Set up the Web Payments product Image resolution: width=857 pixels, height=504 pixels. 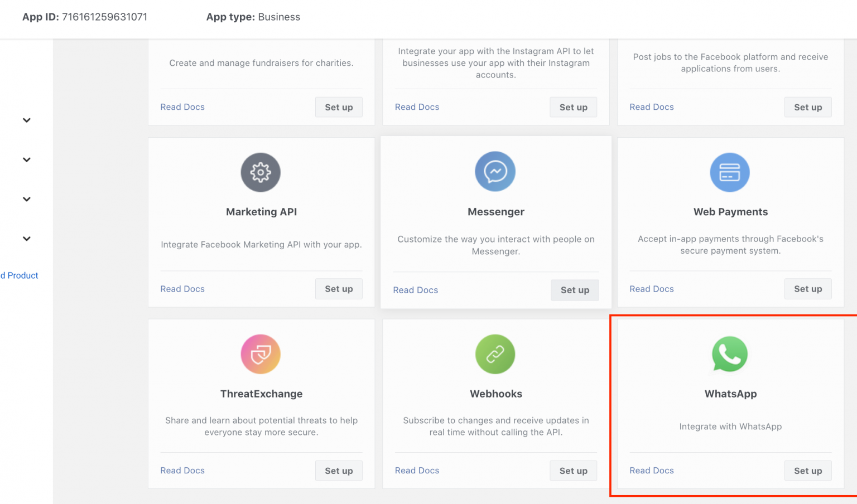coord(808,289)
